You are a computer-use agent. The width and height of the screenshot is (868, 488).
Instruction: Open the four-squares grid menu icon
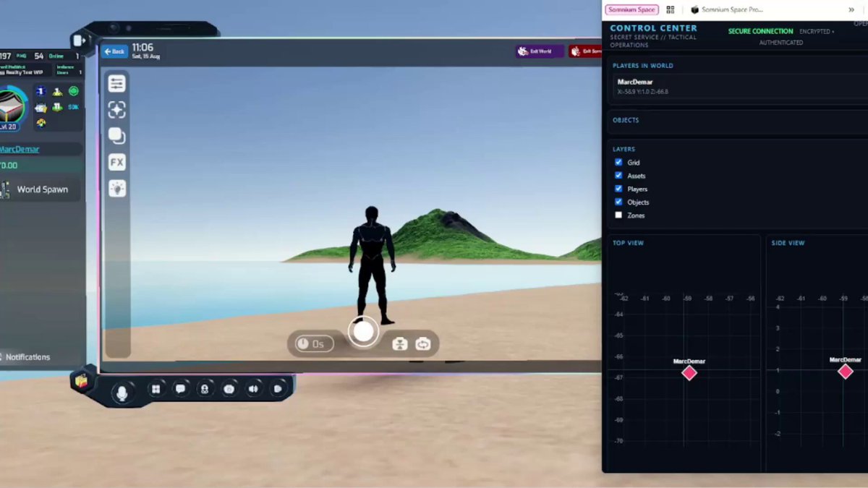156,389
